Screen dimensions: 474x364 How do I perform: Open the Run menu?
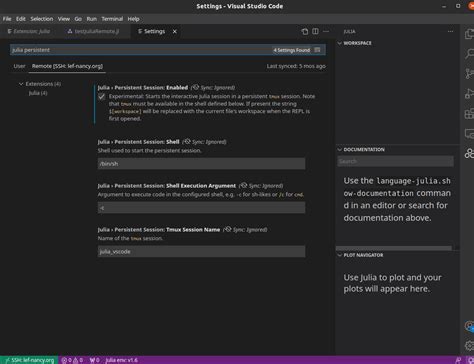pyautogui.click(x=92, y=19)
